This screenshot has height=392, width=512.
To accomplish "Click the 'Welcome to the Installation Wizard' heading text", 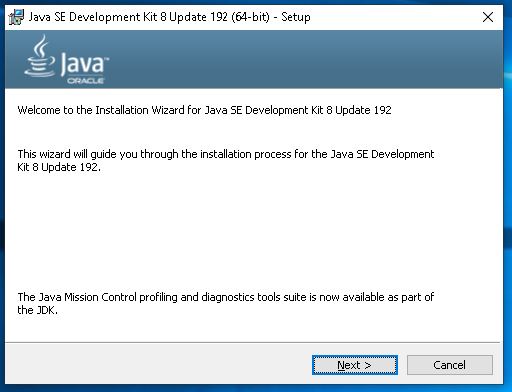I will (x=204, y=110).
